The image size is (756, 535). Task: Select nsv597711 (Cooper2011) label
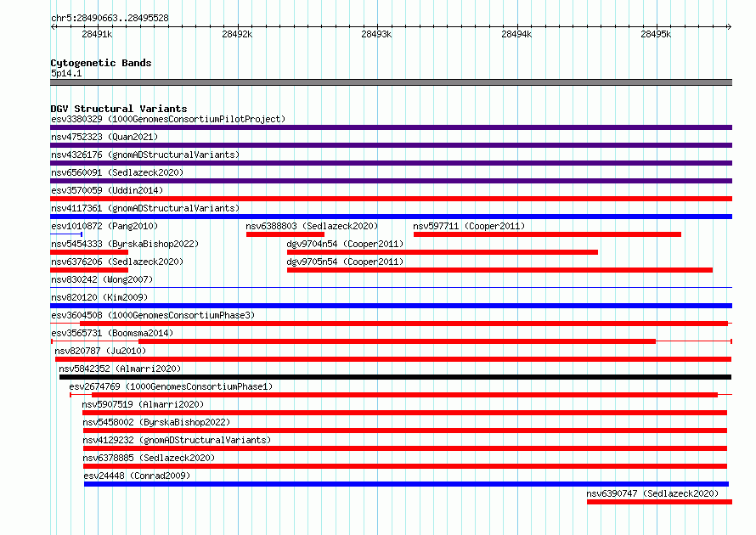(469, 226)
